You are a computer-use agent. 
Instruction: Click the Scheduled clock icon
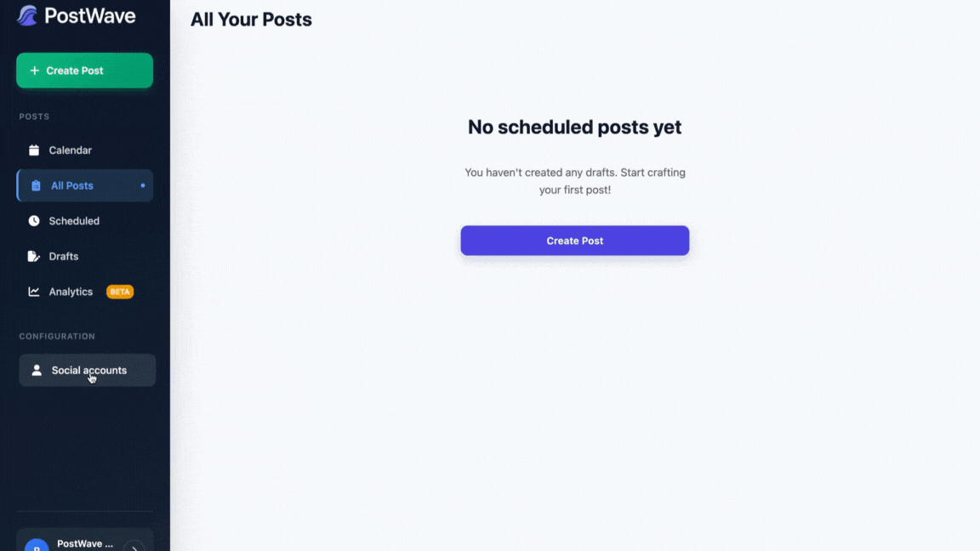pyautogui.click(x=34, y=221)
